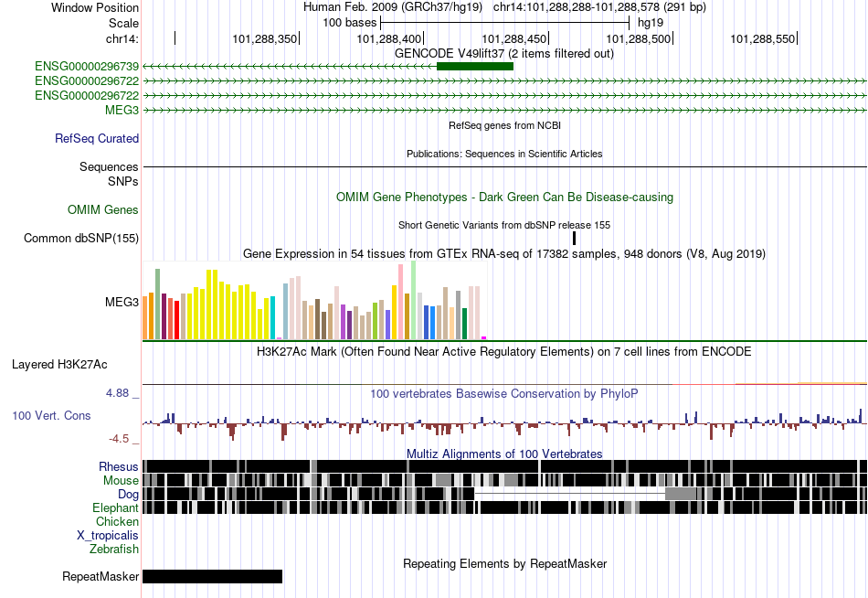Click the 101,288,400 ruler coordinate

pyautogui.click(x=388, y=38)
